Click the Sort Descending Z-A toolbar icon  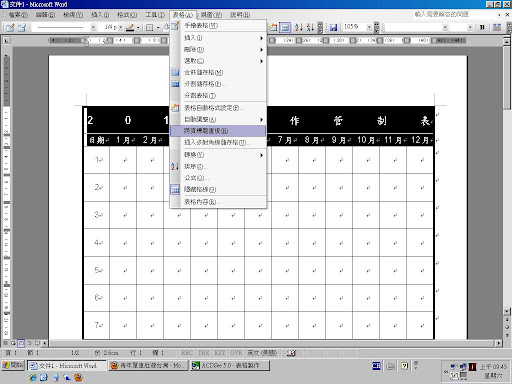tap(310, 27)
